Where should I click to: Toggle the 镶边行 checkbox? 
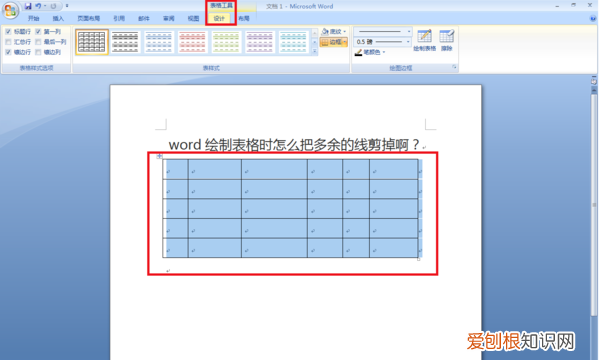click(x=8, y=52)
